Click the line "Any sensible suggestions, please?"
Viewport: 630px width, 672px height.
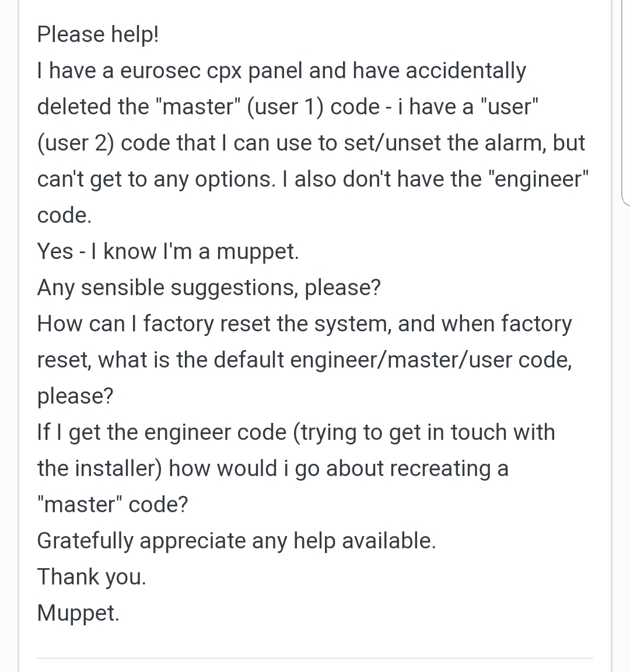(x=209, y=288)
